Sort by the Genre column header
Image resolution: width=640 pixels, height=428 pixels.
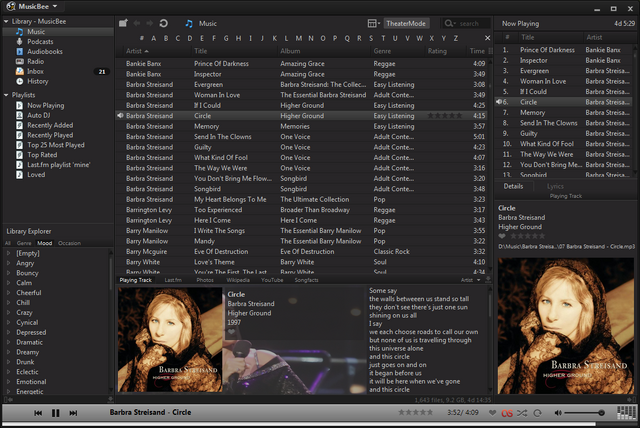[x=382, y=51]
